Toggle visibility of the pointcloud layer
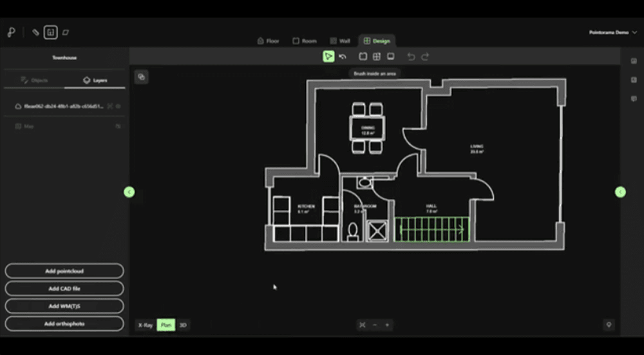Image resolution: width=644 pixels, height=355 pixels. coord(118,106)
